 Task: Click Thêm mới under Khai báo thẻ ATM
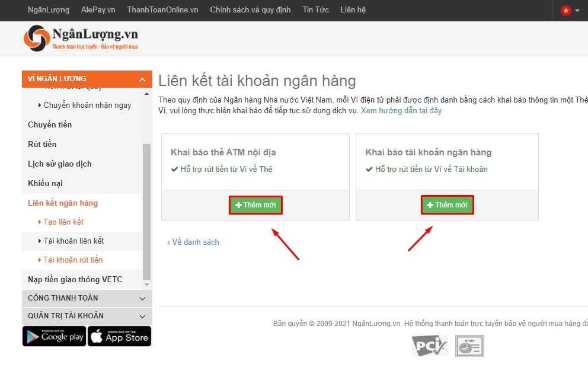pyautogui.click(x=255, y=205)
